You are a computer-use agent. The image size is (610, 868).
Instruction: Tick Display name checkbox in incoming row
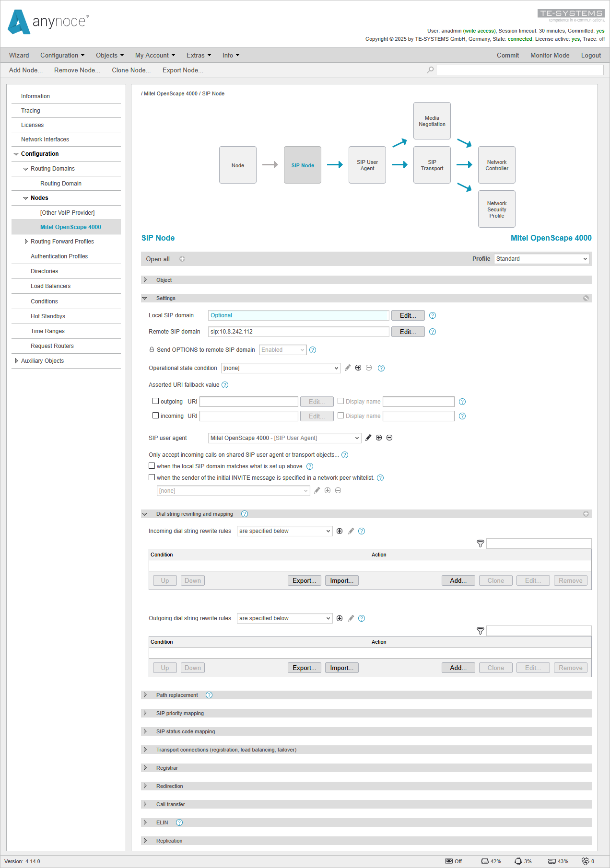tap(340, 416)
